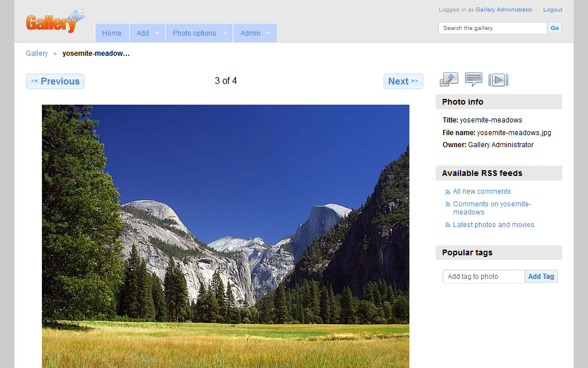
Task: Click the Add Tag button
Action: click(x=541, y=277)
